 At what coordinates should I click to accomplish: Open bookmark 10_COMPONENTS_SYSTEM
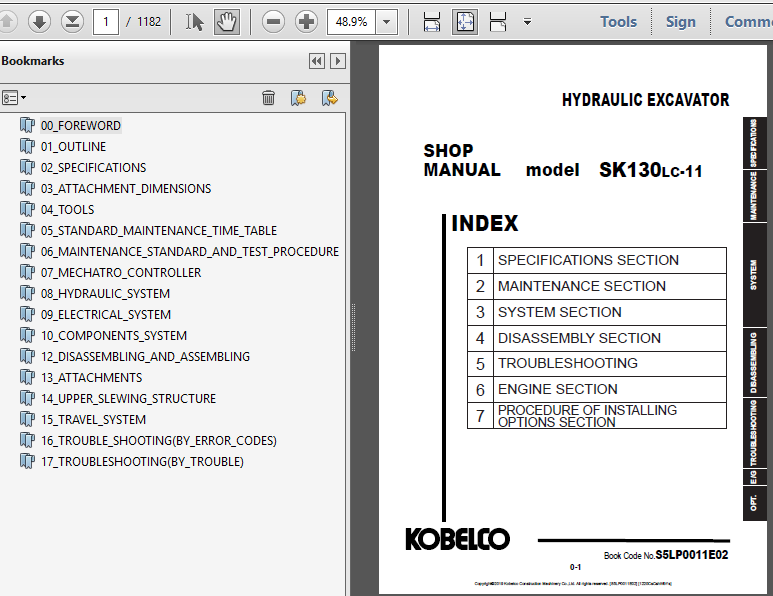pyautogui.click(x=114, y=336)
